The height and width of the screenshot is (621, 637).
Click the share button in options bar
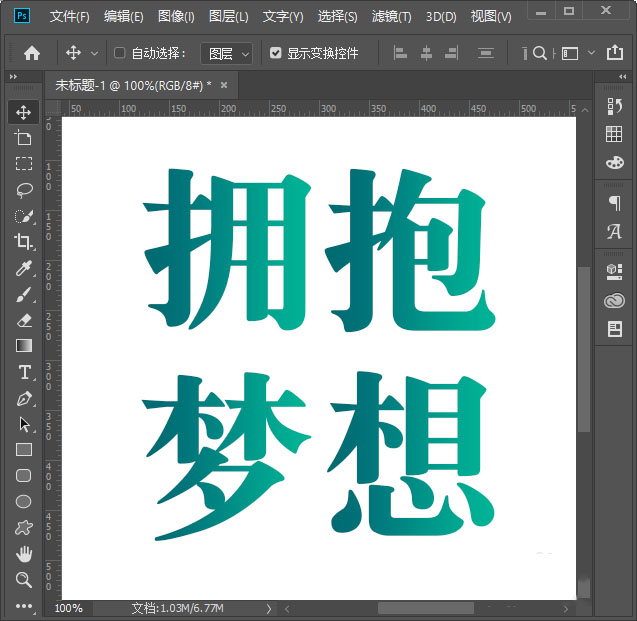click(614, 53)
